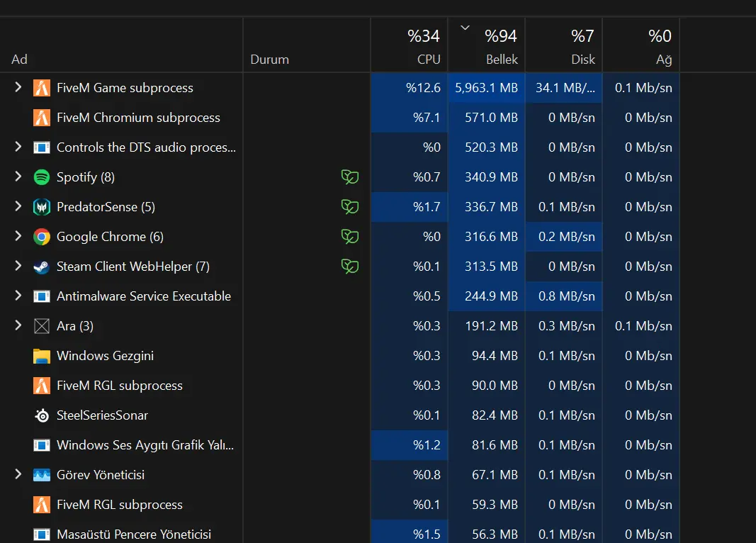Screen dimensions: 756x543
Task: Sort processes by the Ad column
Action: coord(121,45)
